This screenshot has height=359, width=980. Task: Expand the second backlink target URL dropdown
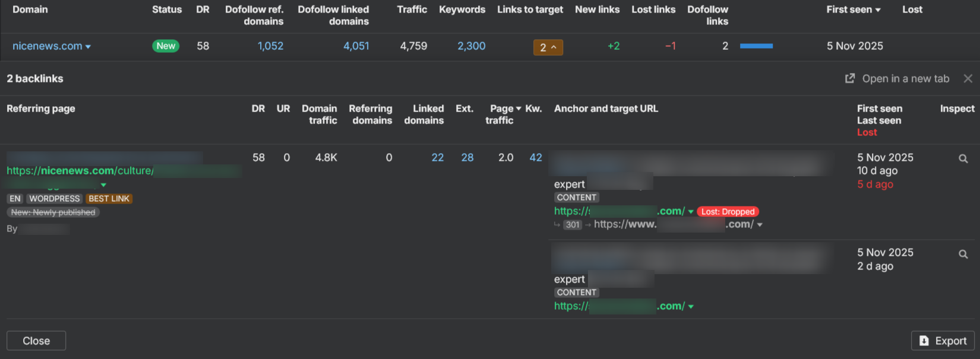click(691, 307)
